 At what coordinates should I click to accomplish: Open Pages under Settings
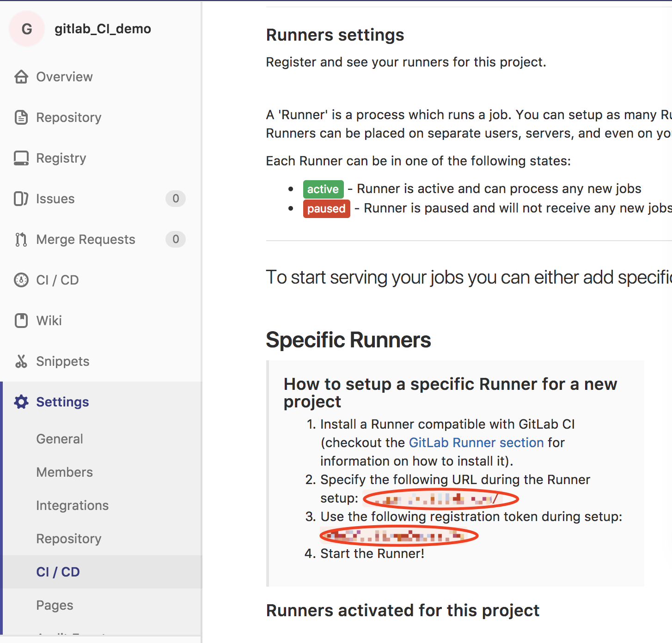pos(55,606)
